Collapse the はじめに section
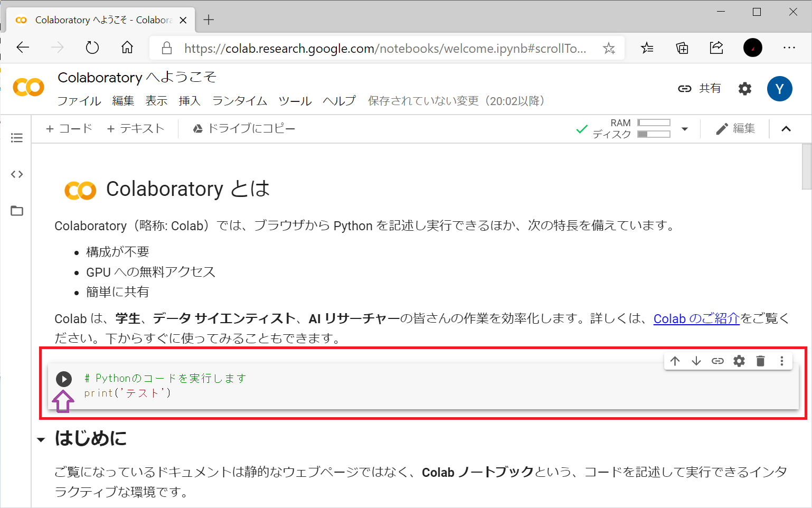Screen dimensions: 812x508 (41, 438)
